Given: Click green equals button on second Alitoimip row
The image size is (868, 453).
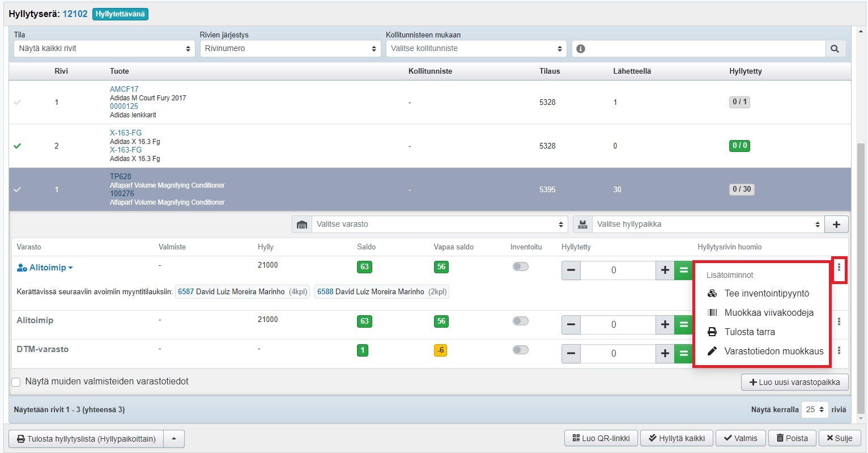Looking at the screenshot, I should pyautogui.click(x=683, y=325).
